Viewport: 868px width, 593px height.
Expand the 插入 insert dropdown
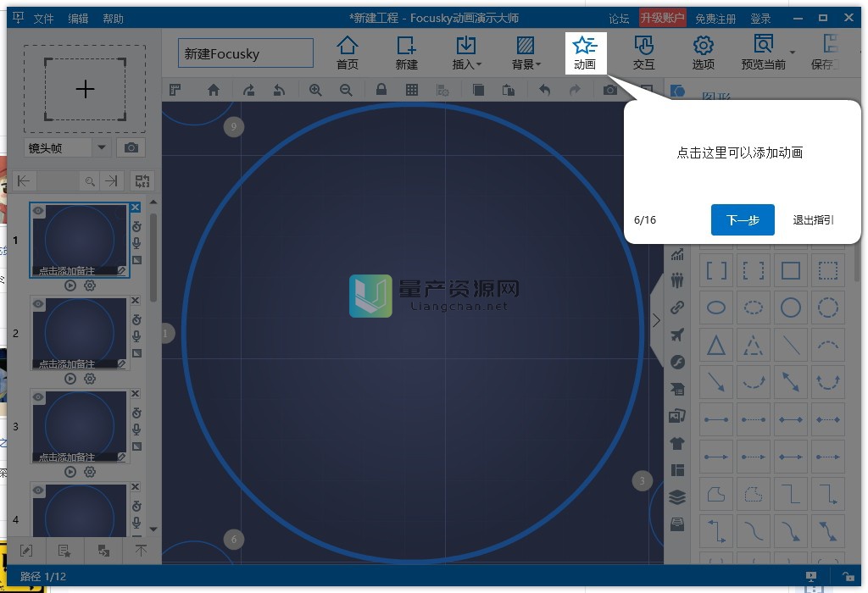[x=479, y=64]
